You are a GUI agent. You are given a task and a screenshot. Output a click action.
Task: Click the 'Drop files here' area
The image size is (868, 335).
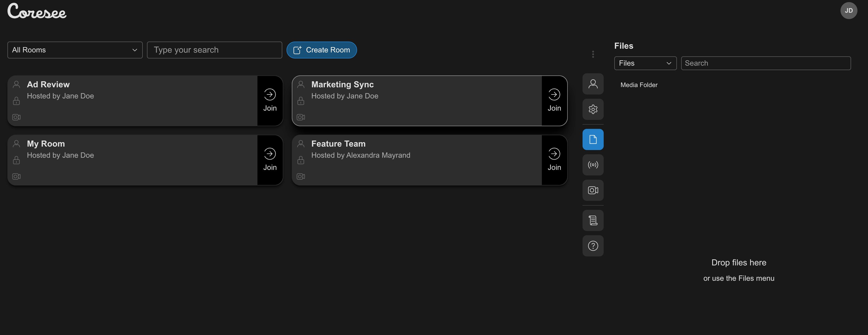[738, 262]
